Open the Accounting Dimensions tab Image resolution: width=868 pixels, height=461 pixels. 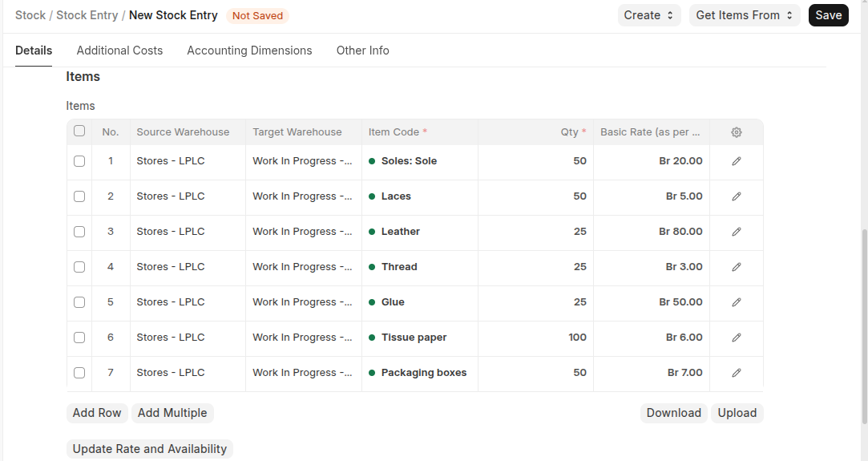249,51
